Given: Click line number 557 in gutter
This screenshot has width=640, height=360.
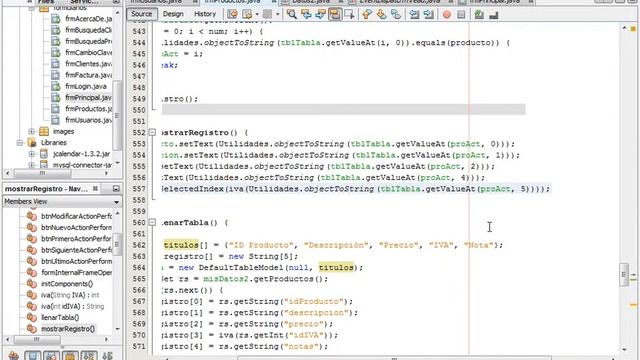Looking at the screenshot, I should click(x=138, y=189).
